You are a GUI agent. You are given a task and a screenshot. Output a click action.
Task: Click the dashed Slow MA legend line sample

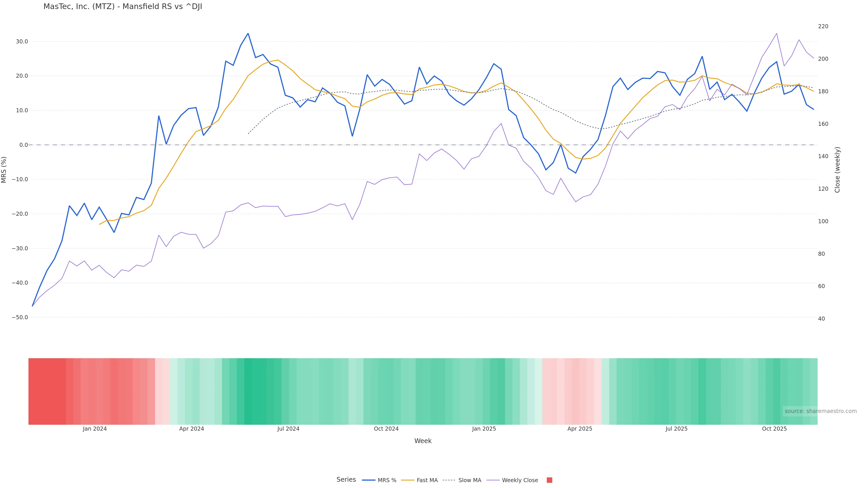[x=449, y=480]
